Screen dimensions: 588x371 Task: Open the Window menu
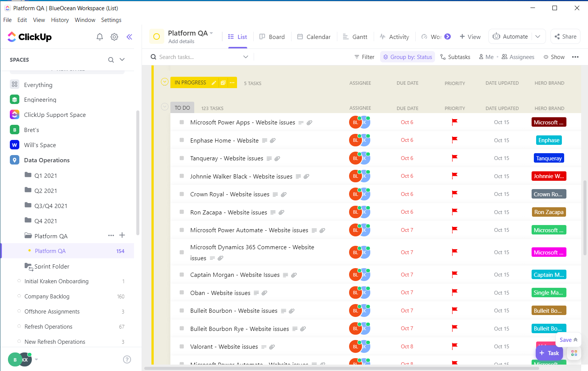point(85,20)
